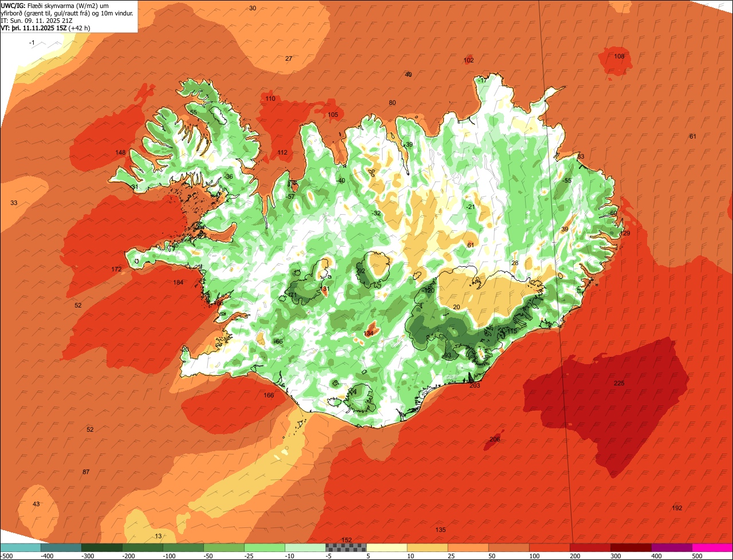Click the '108' value on the map
Image resolution: width=733 pixels, height=560 pixels.
coord(619,56)
